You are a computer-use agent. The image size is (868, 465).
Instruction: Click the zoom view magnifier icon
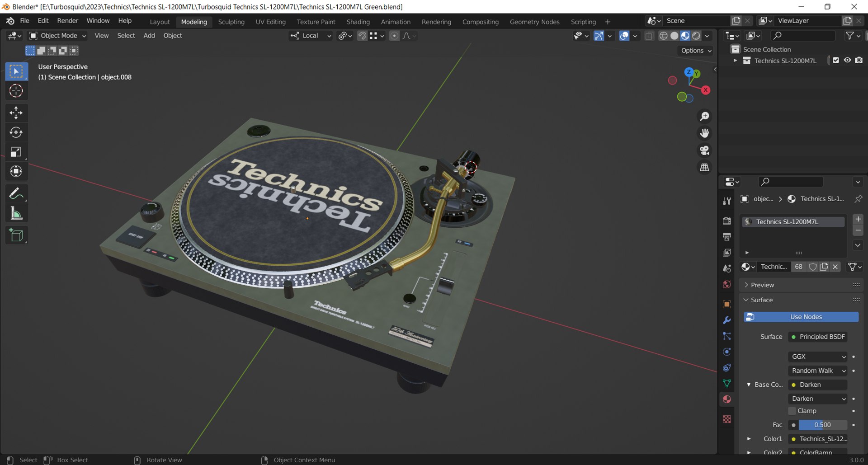pyautogui.click(x=704, y=117)
